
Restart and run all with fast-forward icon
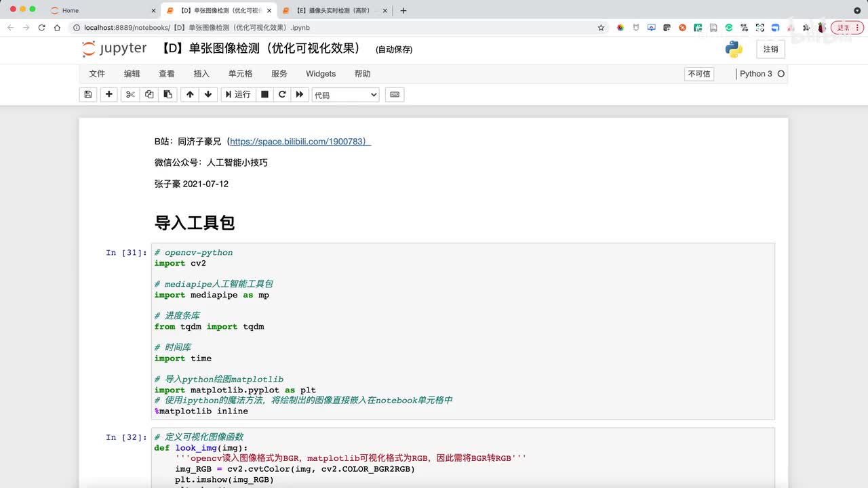click(299, 95)
